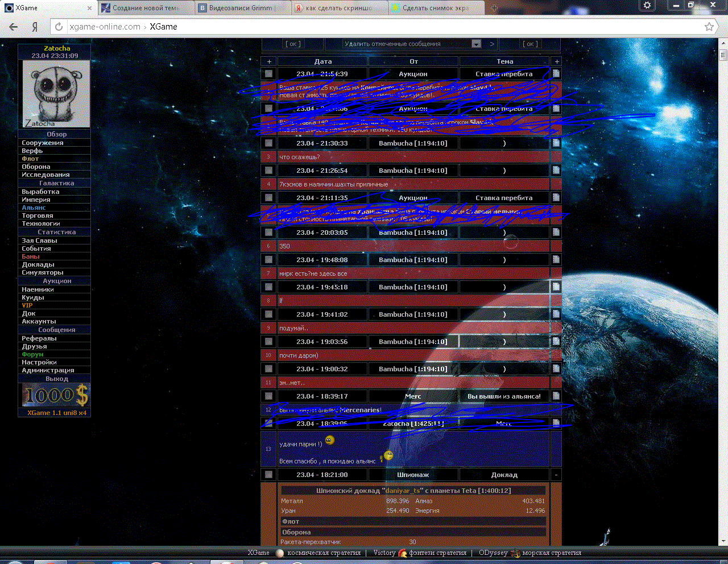This screenshot has height=564, width=728.
Task: Open the 'Удалить отмеченные сообщения' dropdown
Action: 476,44
